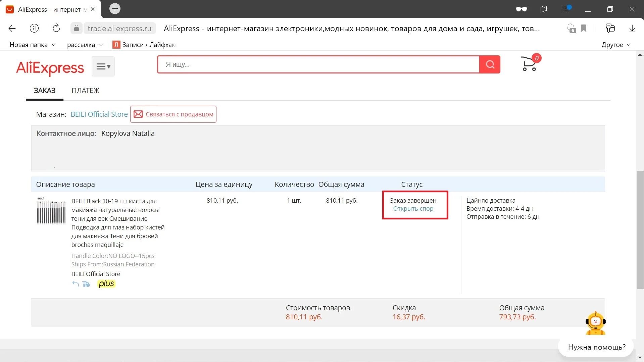Select the AliExpress browser tab
The image size is (644, 362).
pos(50,9)
